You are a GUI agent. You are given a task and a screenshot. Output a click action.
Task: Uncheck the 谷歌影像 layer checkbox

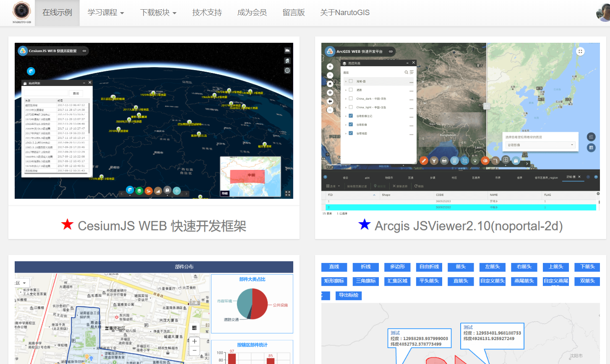pos(351,125)
